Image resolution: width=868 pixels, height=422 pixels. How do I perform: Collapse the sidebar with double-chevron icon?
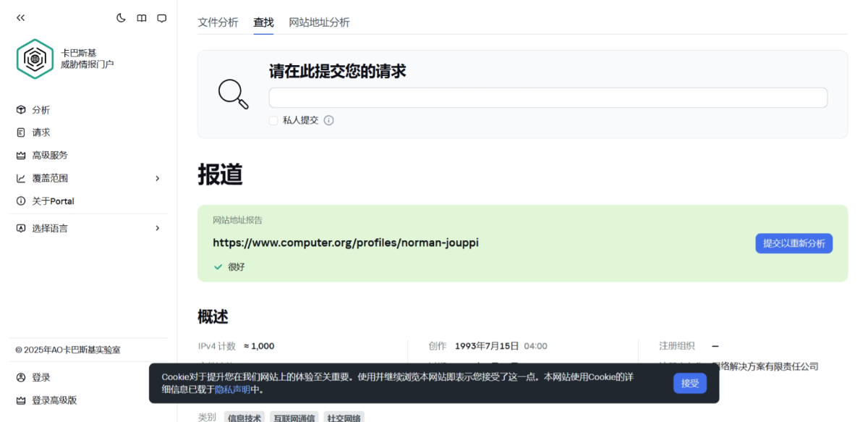tap(20, 18)
